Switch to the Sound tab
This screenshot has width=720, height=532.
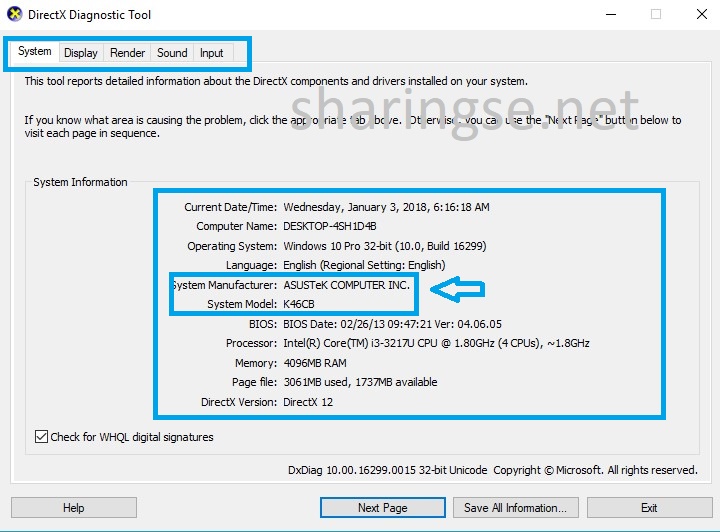(x=172, y=53)
